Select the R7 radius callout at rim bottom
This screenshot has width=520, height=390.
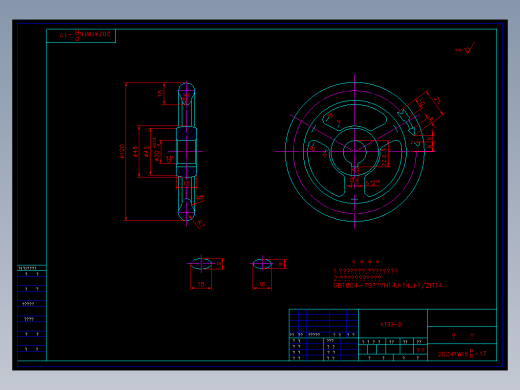coord(201,223)
